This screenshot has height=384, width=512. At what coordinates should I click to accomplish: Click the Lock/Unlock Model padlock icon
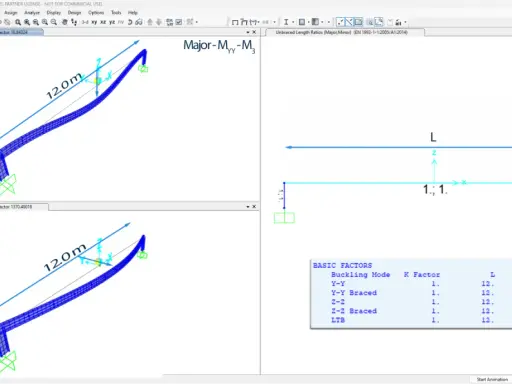click(398, 22)
